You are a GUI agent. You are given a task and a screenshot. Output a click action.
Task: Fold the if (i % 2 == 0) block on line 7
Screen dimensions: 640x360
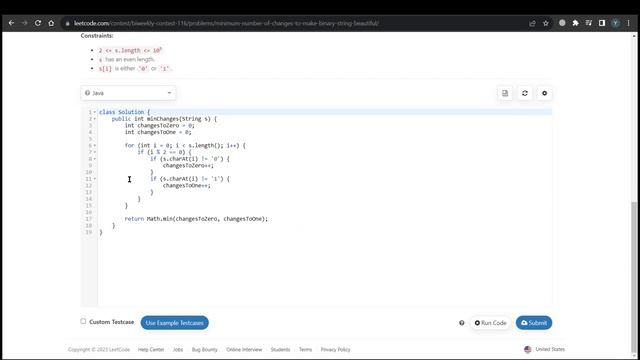[95, 152]
